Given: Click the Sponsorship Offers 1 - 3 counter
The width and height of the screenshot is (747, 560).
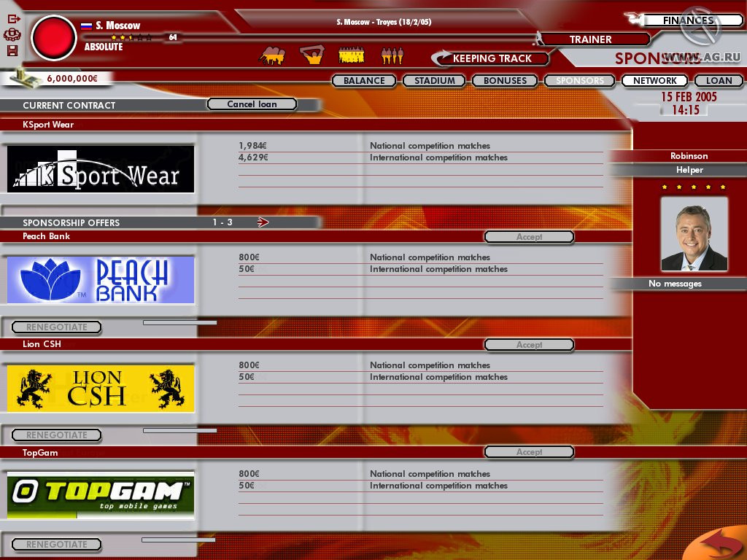Looking at the screenshot, I should (222, 222).
